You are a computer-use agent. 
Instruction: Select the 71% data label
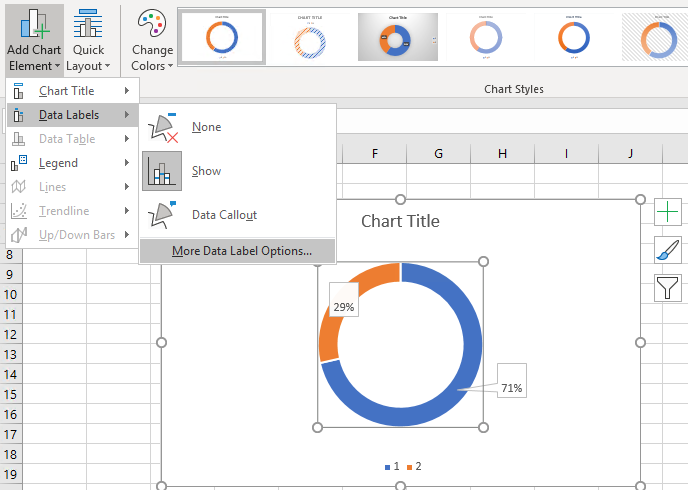[512, 380]
